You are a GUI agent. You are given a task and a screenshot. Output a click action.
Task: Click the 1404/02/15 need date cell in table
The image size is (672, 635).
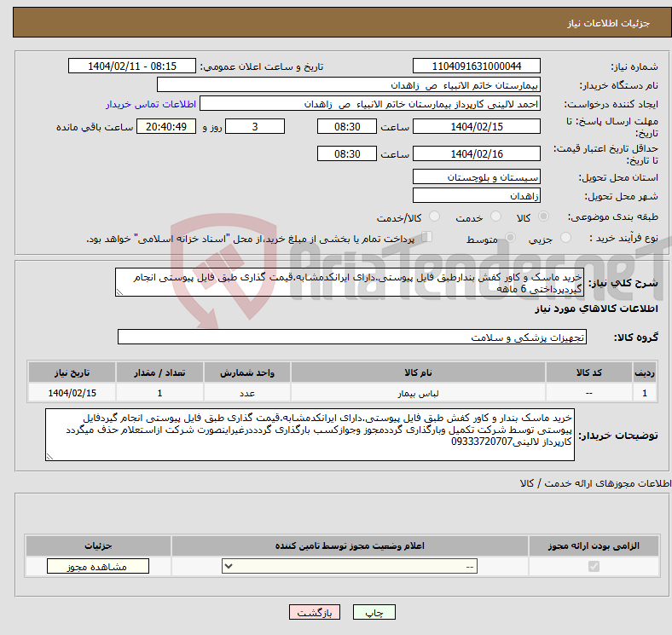(x=72, y=393)
